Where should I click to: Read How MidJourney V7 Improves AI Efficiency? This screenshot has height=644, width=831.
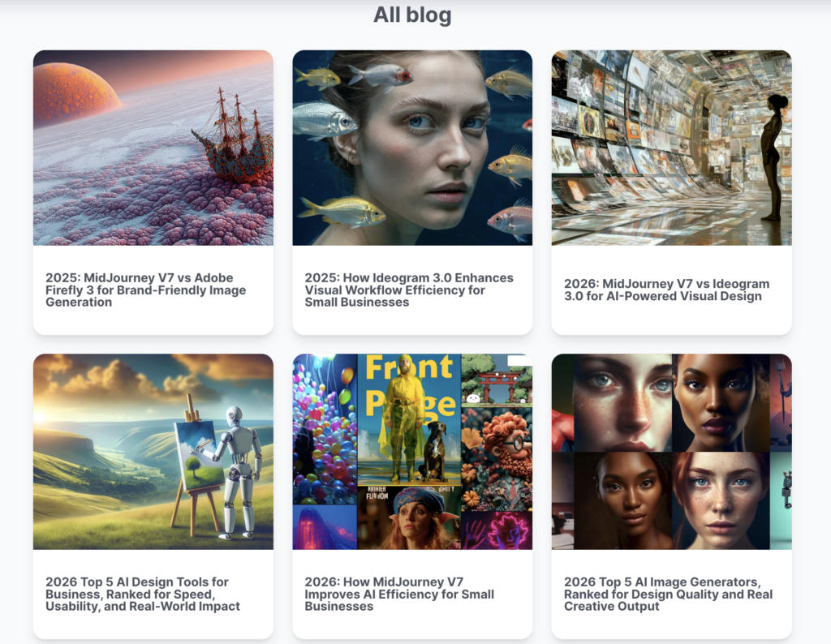coord(399,594)
